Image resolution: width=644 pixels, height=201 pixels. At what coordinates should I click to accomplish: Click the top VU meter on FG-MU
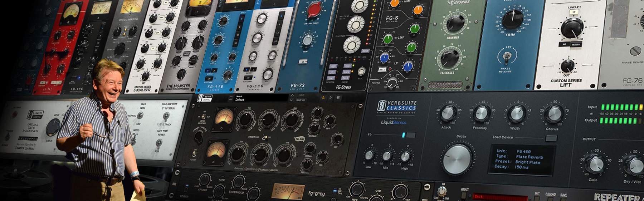pyautogui.click(x=224, y=118)
